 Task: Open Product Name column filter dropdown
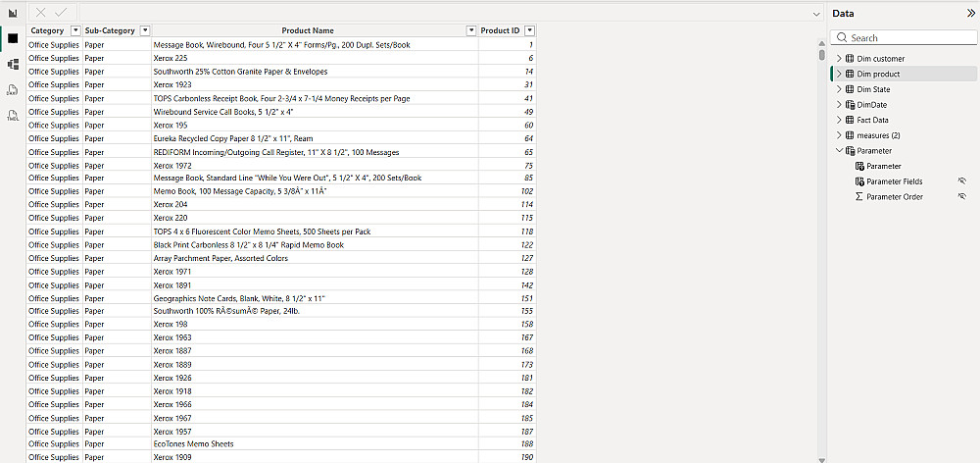click(x=471, y=30)
